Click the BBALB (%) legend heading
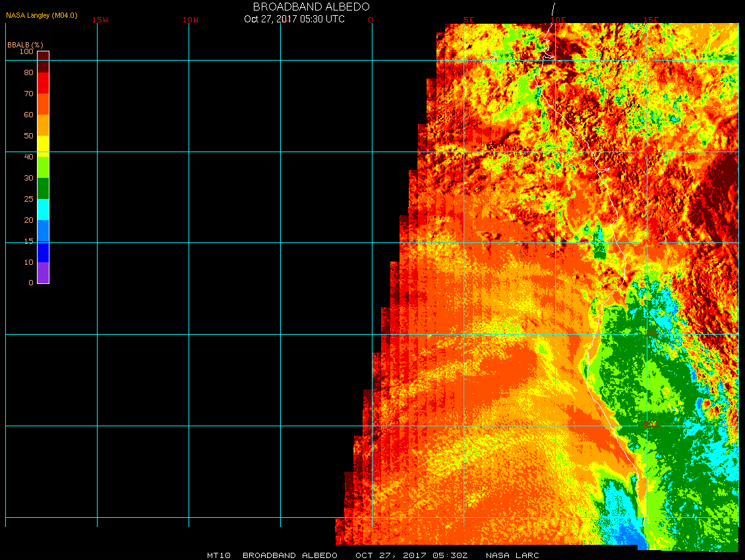This screenshot has width=745, height=560. point(25,44)
